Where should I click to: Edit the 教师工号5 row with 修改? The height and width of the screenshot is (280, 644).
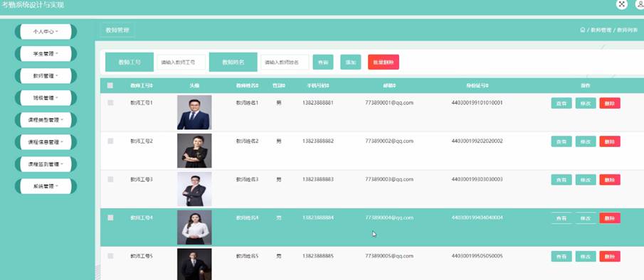[586, 257]
